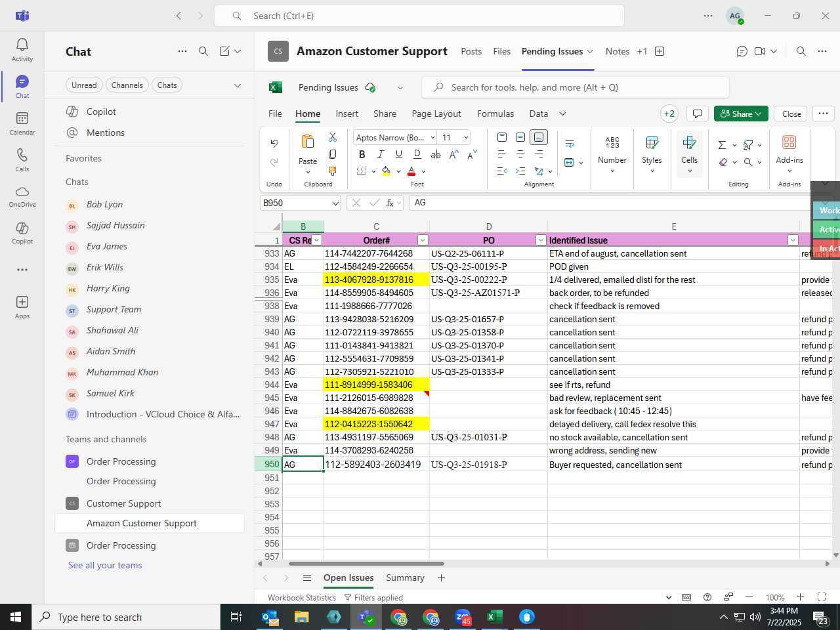Apply the yellow fill color bucket

point(386,171)
